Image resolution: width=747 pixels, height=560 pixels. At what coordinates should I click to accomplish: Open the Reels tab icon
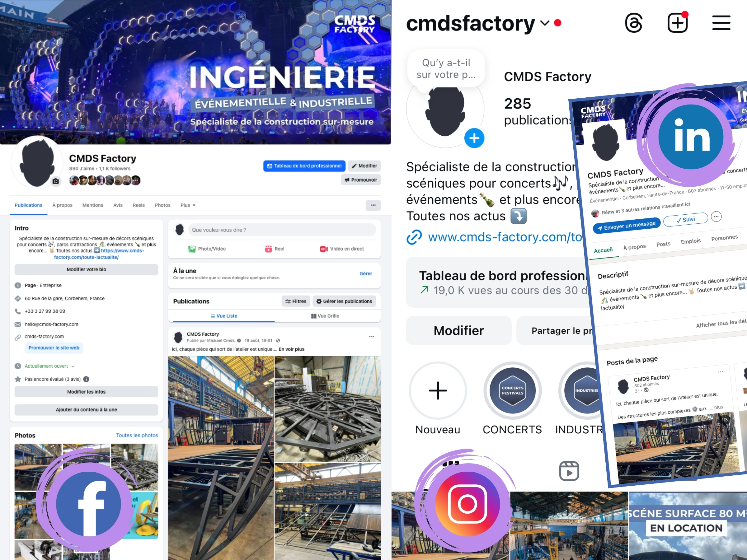(x=569, y=471)
